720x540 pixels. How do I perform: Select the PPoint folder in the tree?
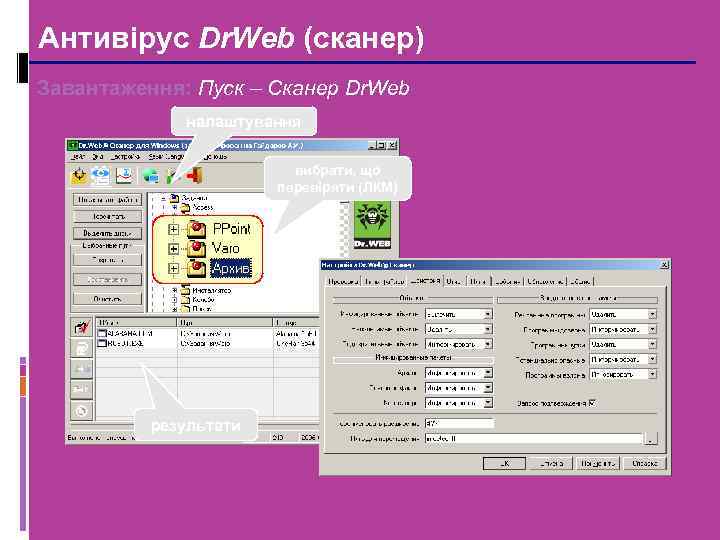tap(231, 228)
